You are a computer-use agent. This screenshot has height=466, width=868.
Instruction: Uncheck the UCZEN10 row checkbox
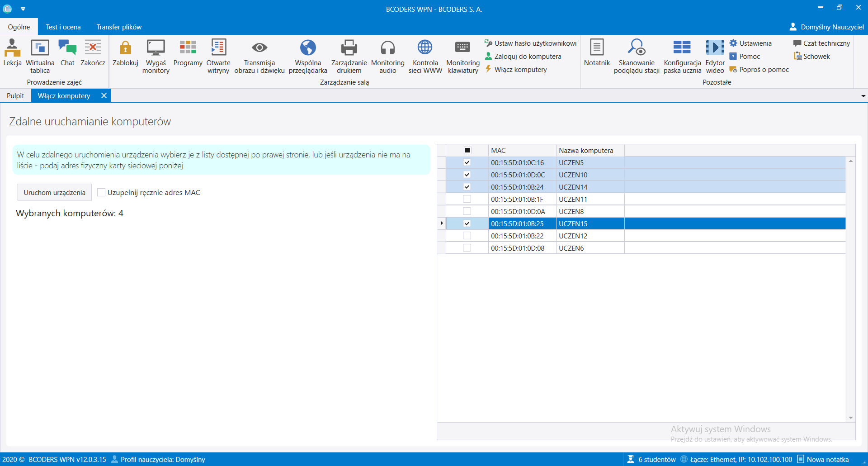(x=467, y=175)
